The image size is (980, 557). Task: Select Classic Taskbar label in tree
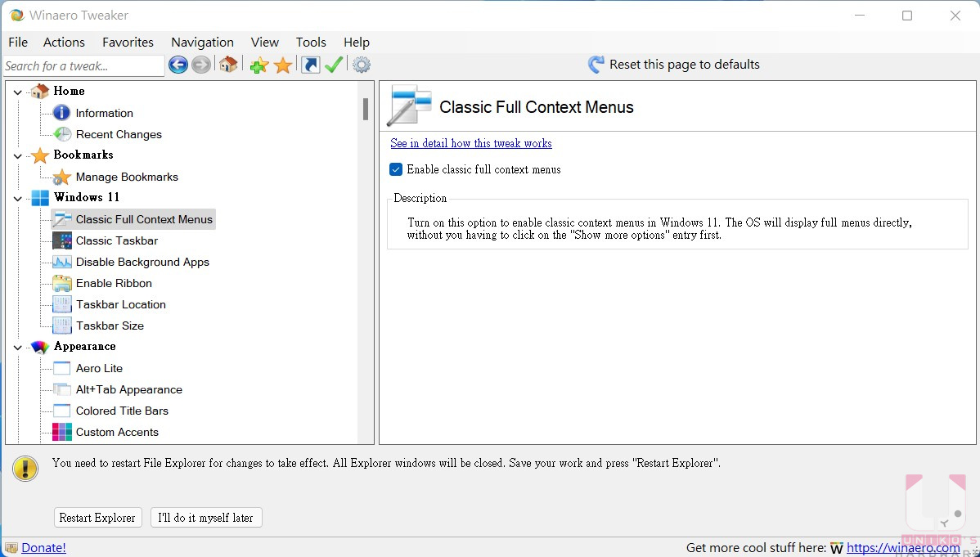(x=117, y=240)
